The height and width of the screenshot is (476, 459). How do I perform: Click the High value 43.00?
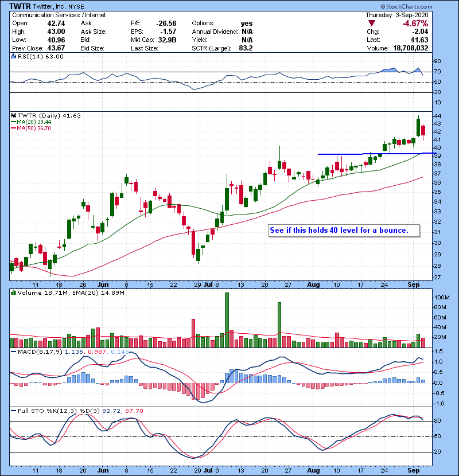point(56,32)
